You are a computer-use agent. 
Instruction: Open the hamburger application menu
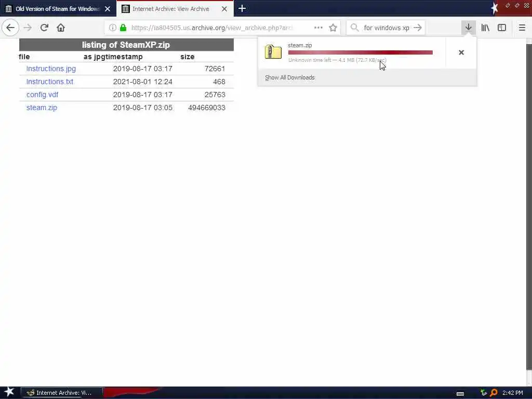tap(522, 28)
